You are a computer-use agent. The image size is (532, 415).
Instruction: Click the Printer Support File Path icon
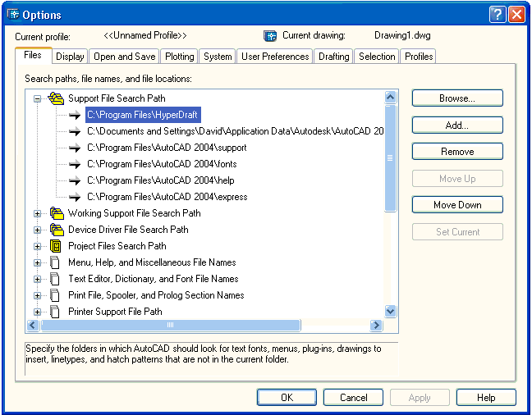click(56, 312)
